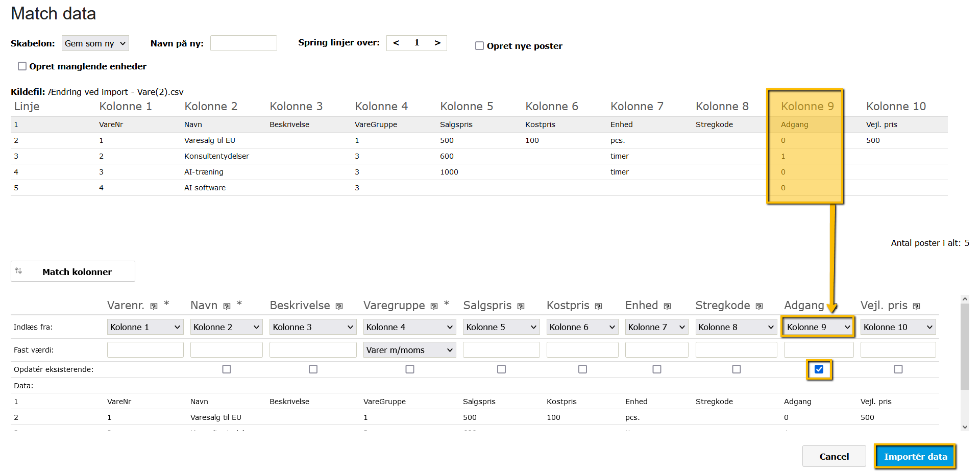Click the info icon next to Varegruppe

click(434, 306)
